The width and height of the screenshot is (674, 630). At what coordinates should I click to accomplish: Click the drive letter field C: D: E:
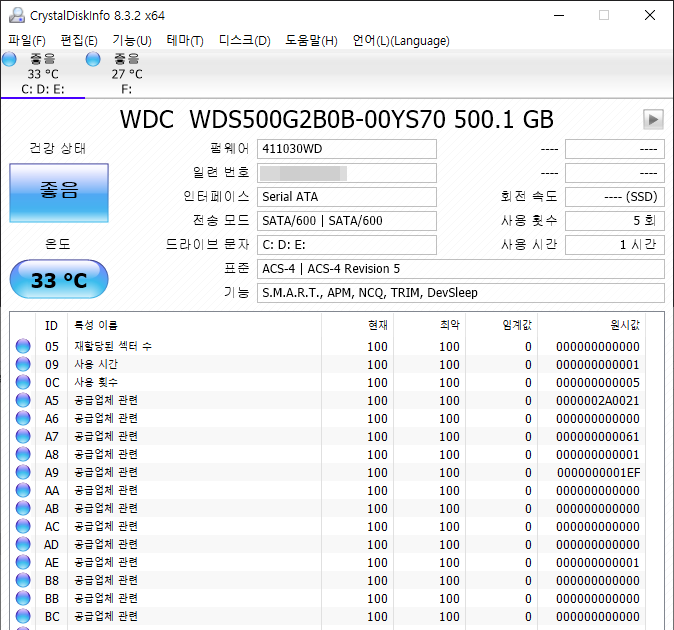click(347, 245)
